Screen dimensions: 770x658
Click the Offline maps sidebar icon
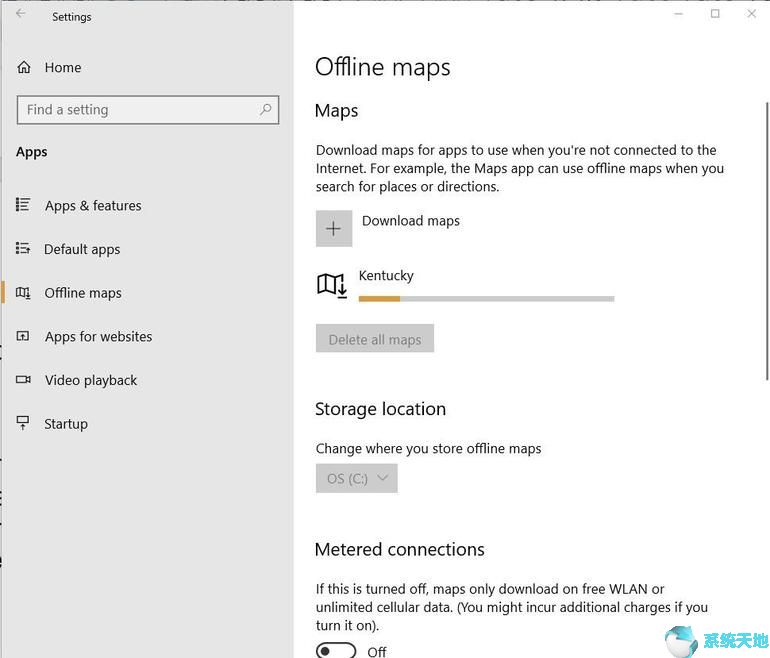(23, 293)
